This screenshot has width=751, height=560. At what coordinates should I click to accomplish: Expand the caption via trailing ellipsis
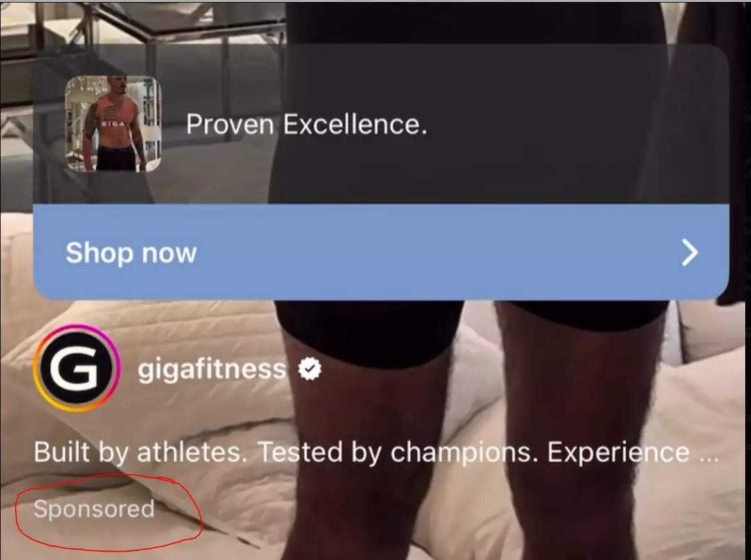tap(709, 453)
